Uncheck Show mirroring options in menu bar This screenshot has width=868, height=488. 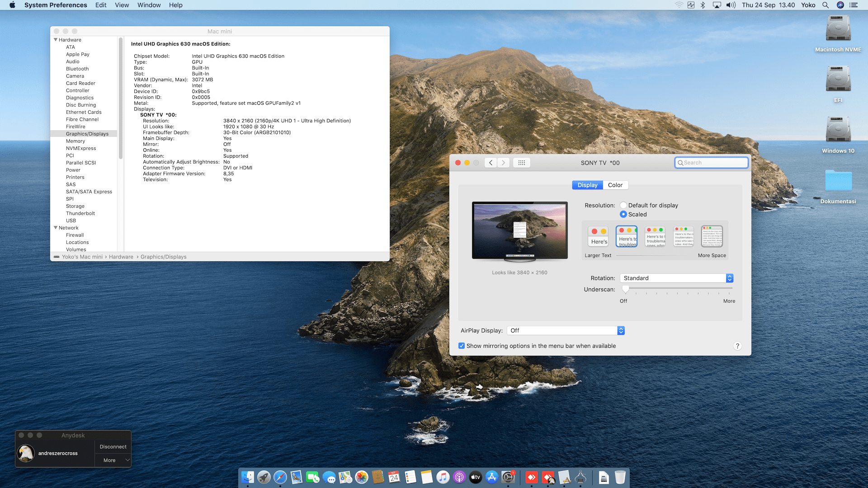462,346
